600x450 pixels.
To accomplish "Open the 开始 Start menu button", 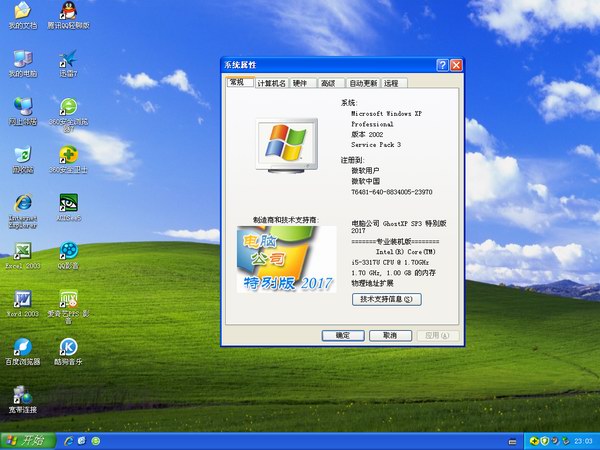I will (28, 441).
